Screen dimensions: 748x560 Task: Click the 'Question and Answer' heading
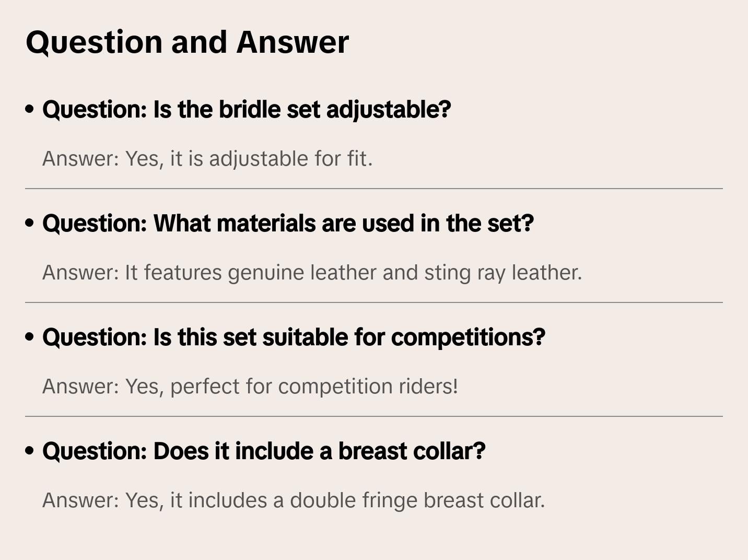[187, 42]
